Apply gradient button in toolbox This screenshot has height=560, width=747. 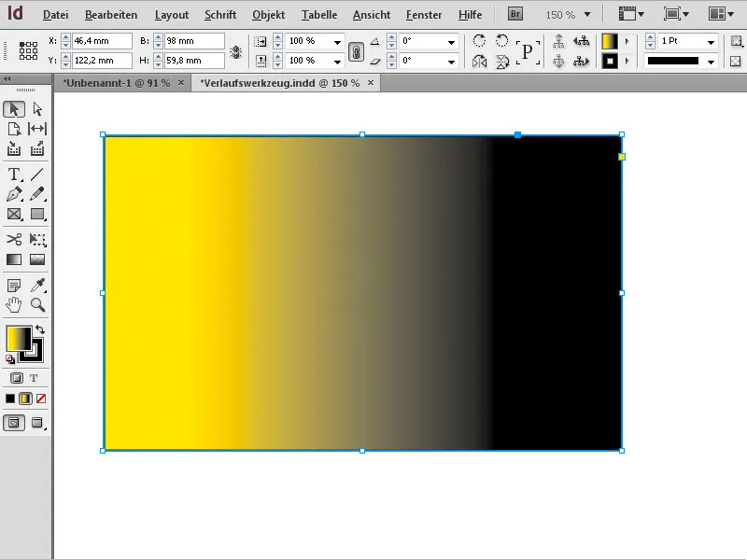coord(26,399)
